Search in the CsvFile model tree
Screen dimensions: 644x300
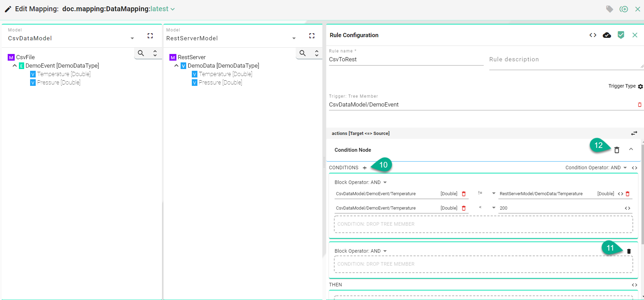click(x=141, y=53)
